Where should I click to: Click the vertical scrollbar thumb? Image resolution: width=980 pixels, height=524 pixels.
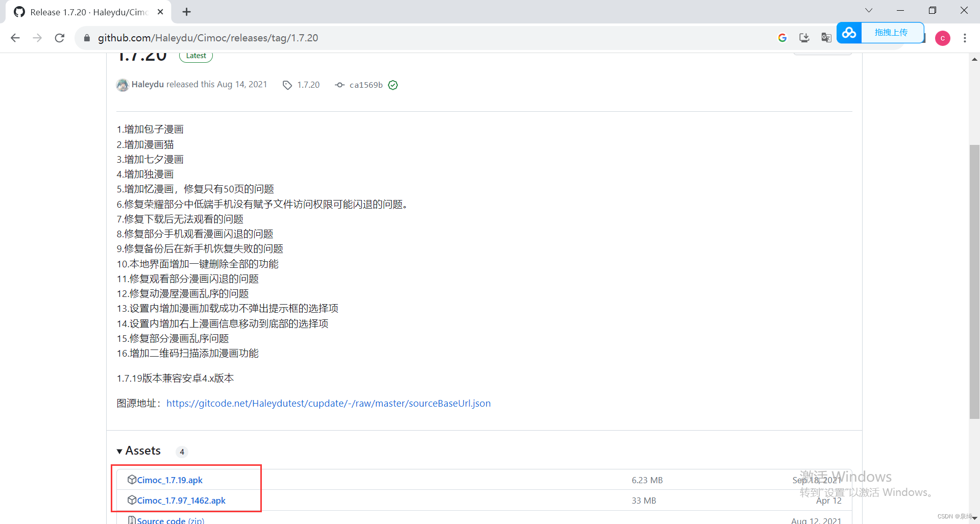point(974,282)
